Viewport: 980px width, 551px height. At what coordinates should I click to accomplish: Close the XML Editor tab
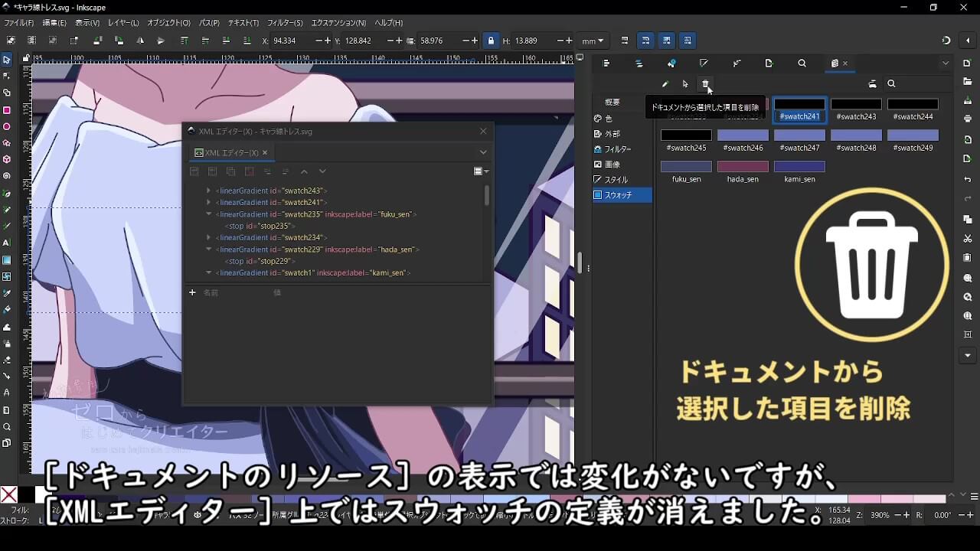(x=265, y=153)
